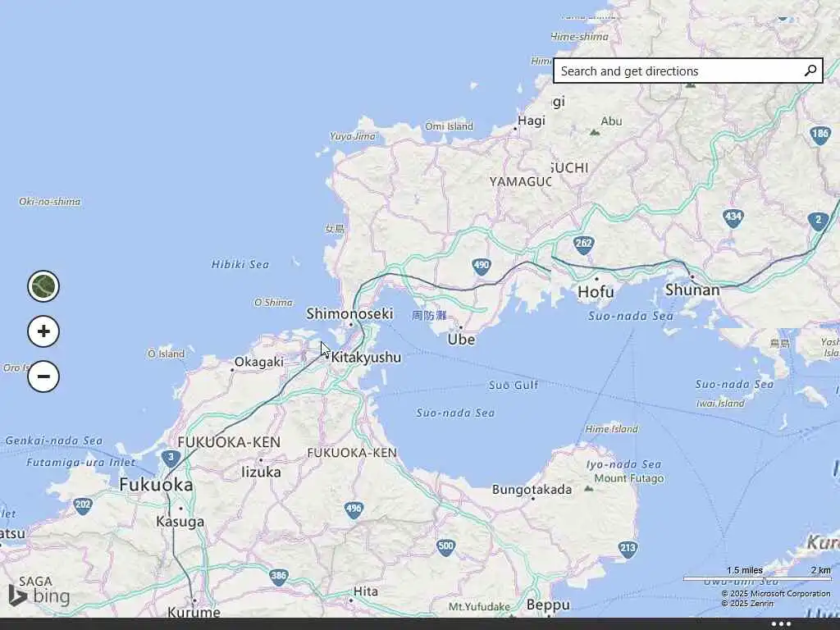Click the Ube city label
840x630 pixels.
tap(461, 339)
